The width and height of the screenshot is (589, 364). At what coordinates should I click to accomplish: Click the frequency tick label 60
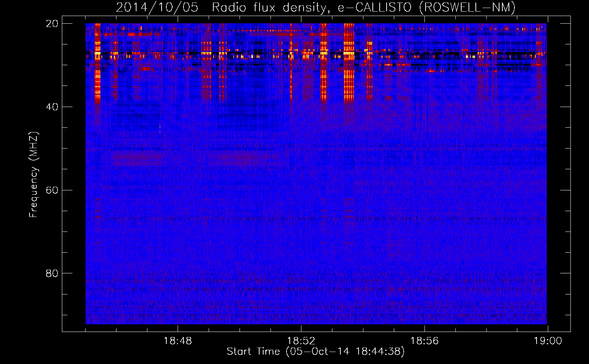pyautogui.click(x=52, y=190)
